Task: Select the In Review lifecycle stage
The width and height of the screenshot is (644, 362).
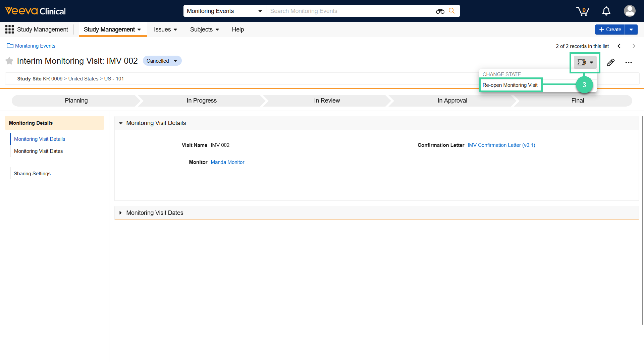Action: [x=327, y=100]
